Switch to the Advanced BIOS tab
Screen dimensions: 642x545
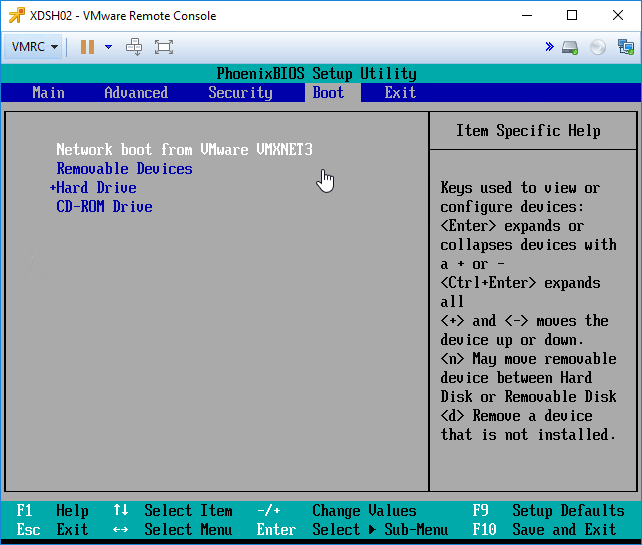136,93
